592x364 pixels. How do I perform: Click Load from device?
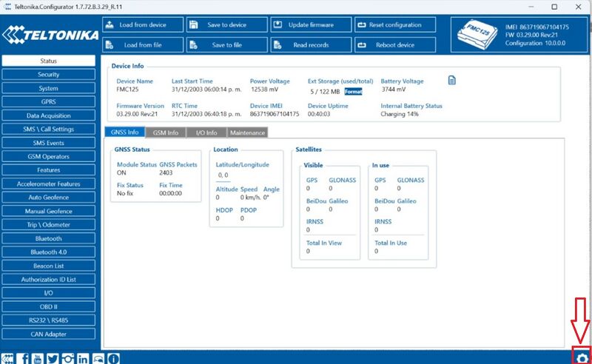[x=143, y=24]
